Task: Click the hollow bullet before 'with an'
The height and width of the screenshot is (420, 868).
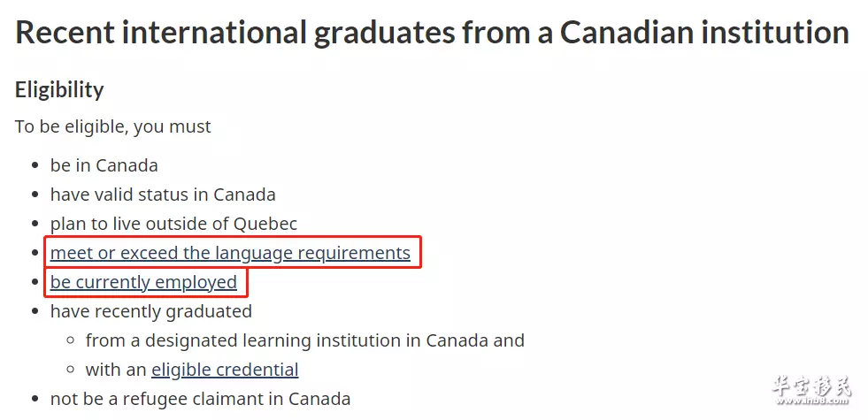Action: point(70,370)
